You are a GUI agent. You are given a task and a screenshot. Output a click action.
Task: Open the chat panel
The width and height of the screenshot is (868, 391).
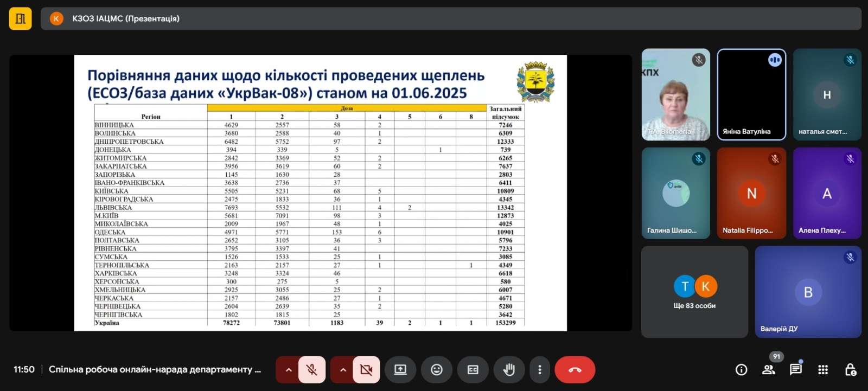point(795,370)
